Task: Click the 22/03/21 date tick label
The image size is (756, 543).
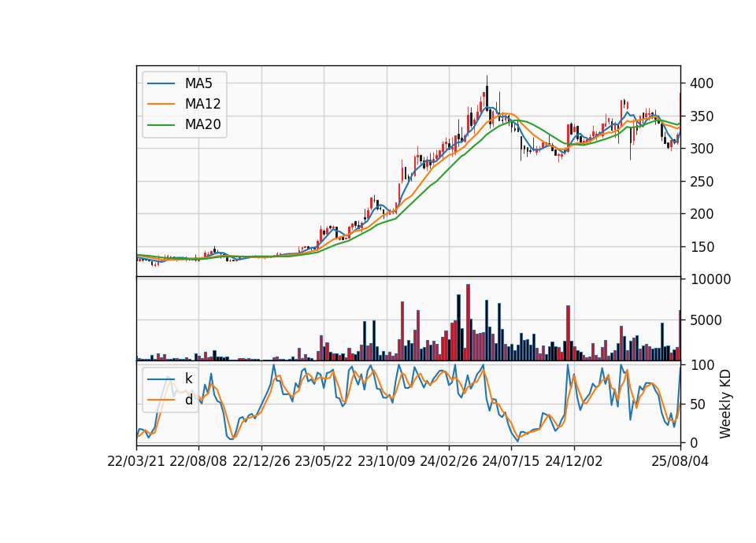Action: (136, 461)
